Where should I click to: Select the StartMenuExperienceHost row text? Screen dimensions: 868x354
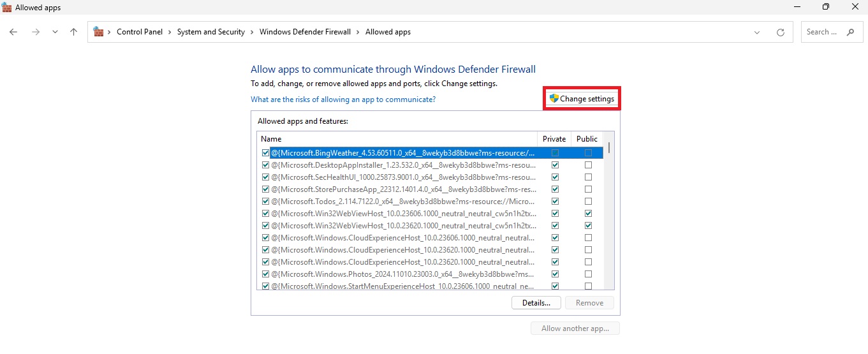click(x=403, y=286)
